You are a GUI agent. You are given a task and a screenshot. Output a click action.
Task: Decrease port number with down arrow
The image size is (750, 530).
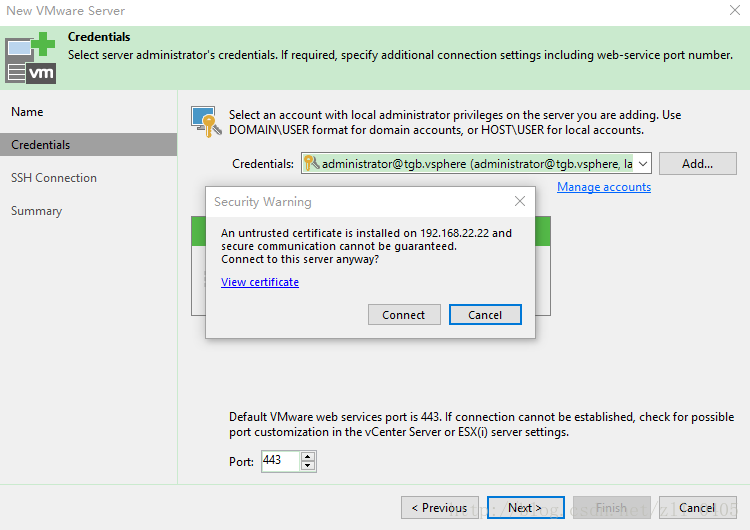point(308,466)
